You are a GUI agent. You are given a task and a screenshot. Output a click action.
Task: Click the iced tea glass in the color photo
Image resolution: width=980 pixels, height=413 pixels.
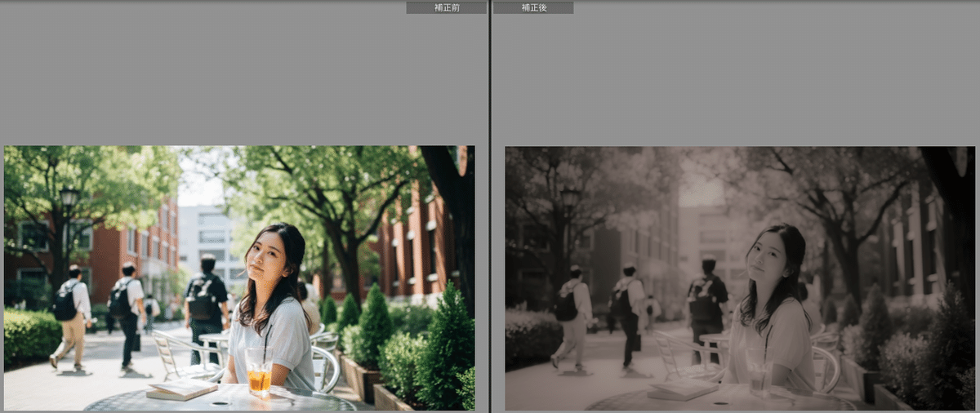[259, 375]
